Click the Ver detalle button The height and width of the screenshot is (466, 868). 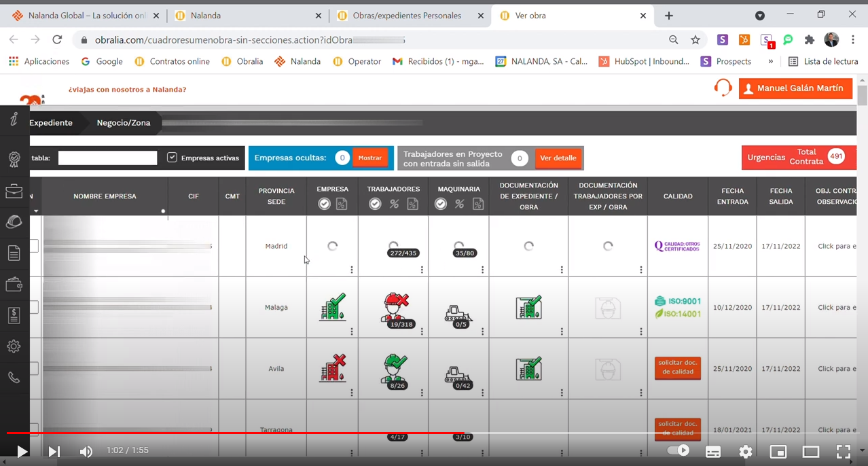[558, 158]
